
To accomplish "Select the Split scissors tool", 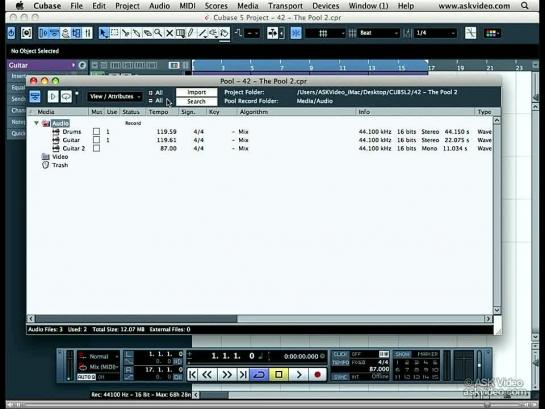I will tap(125, 33).
